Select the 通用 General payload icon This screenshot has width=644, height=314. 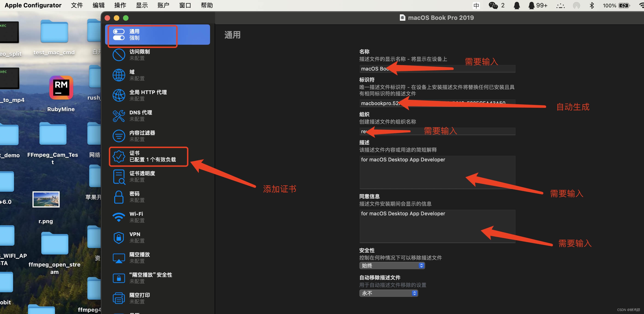(x=119, y=35)
